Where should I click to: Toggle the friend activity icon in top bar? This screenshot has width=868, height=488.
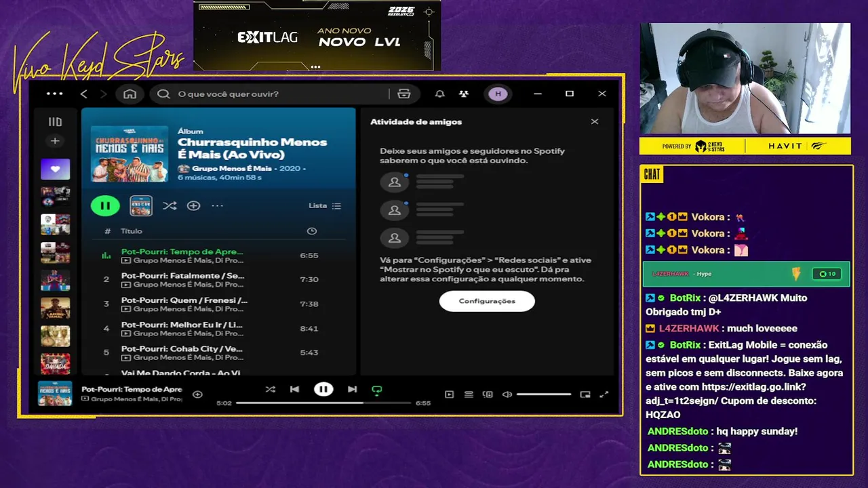464,94
